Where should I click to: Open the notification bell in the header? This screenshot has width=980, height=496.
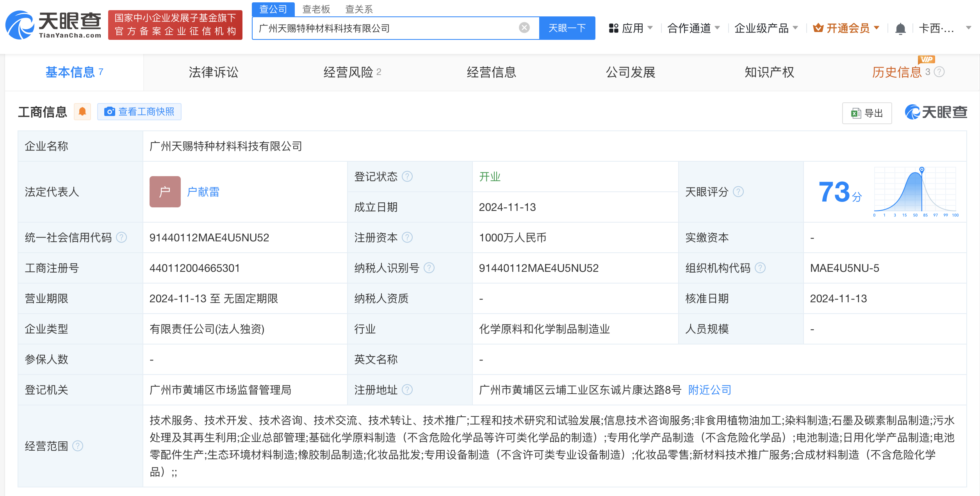coord(900,29)
